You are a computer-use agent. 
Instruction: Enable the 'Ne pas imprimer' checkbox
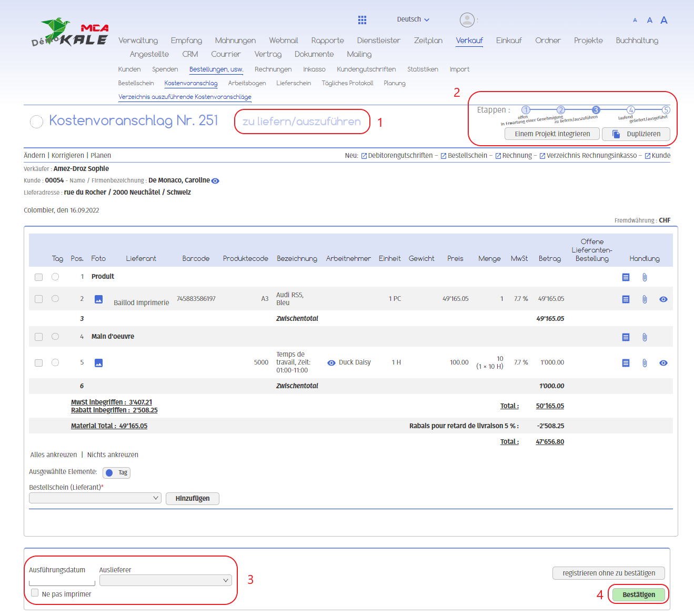(35, 593)
